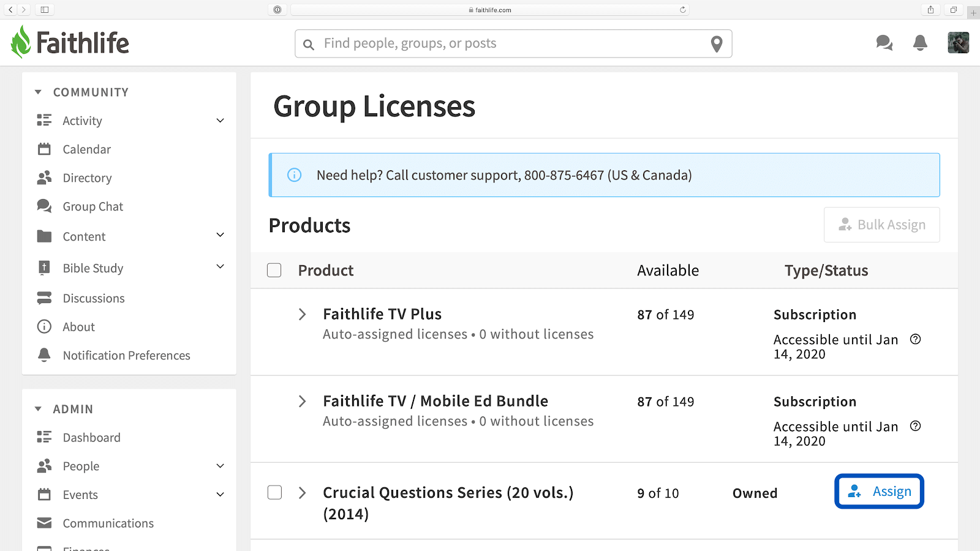Open Group Chat in the sidebar

(x=92, y=207)
